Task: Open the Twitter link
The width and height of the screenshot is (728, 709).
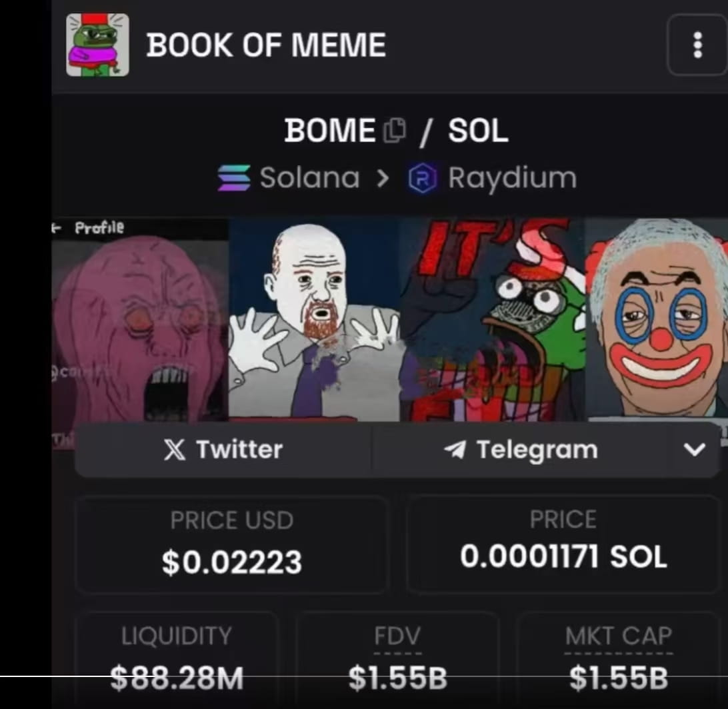Action: (x=224, y=450)
